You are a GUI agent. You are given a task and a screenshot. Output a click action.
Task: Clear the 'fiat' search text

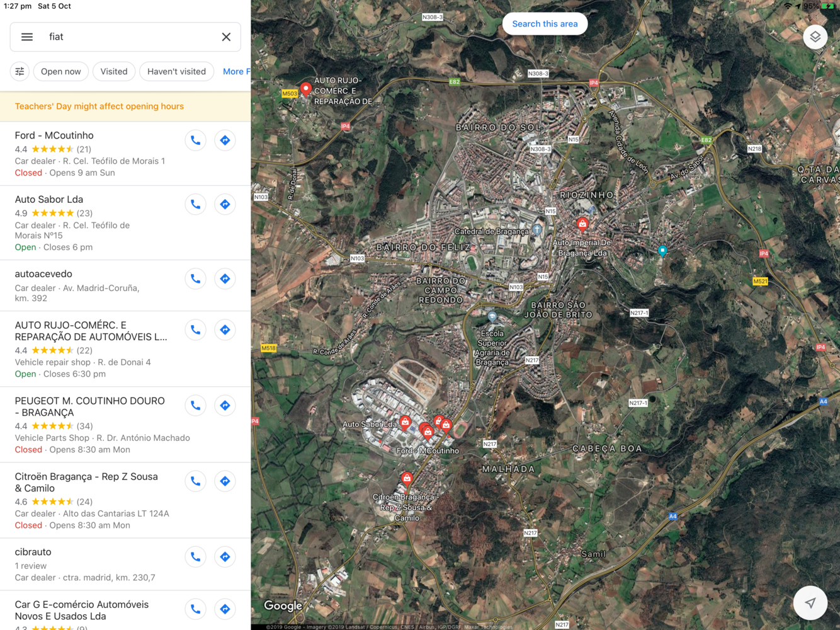pyautogui.click(x=226, y=37)
